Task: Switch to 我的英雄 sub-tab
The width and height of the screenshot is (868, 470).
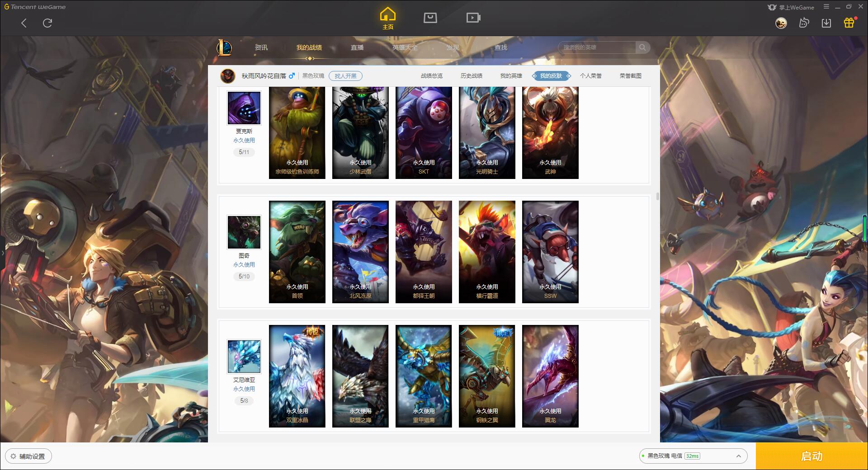Action: 511,76
